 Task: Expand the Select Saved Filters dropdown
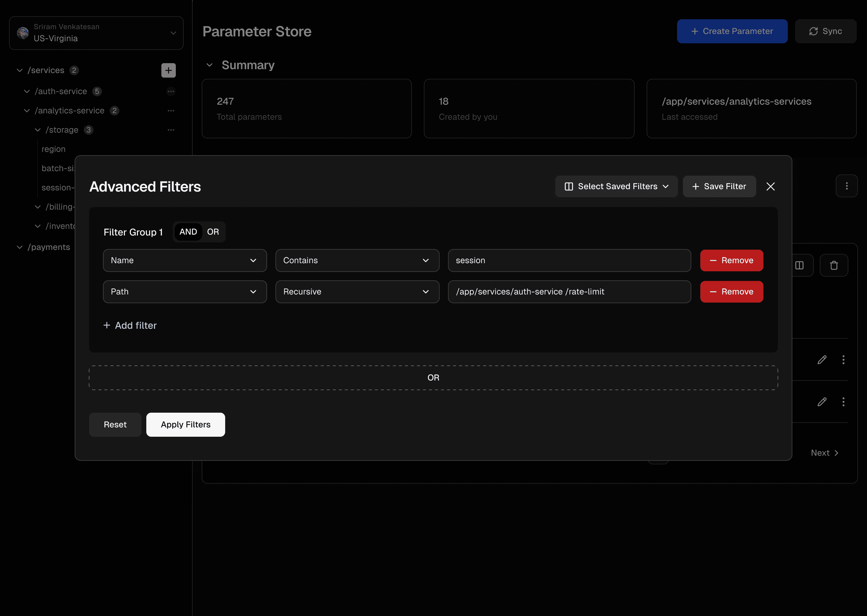[616, 186]
